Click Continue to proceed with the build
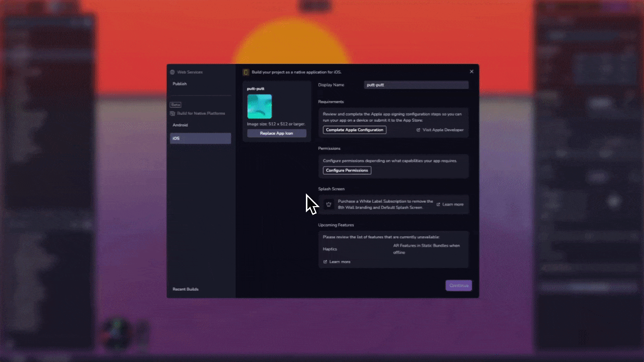 click(x=458, y=285)
